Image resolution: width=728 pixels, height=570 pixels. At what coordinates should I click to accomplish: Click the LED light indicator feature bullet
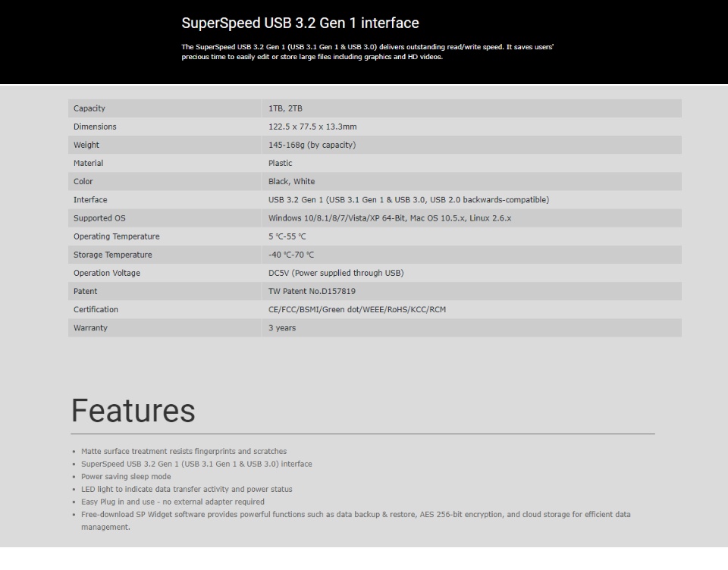187,489
